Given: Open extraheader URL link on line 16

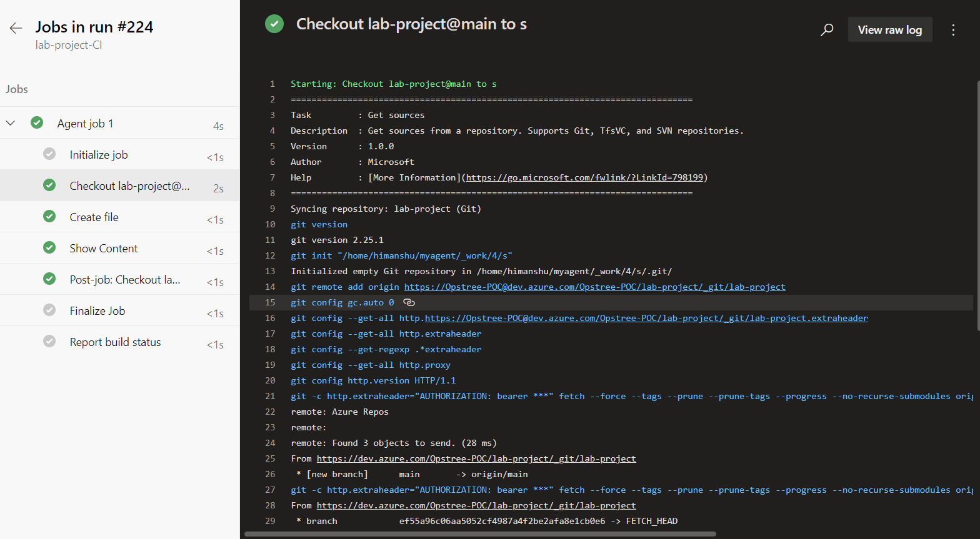Looking at the screenshot, I should pyautogui.click(x=646, y=318).
